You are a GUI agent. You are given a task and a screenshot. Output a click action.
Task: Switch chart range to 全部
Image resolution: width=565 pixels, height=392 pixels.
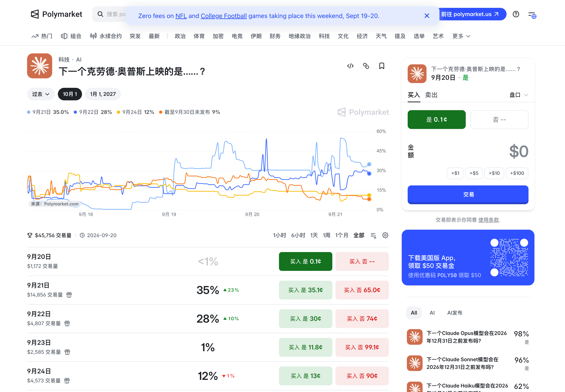[359, 235]
